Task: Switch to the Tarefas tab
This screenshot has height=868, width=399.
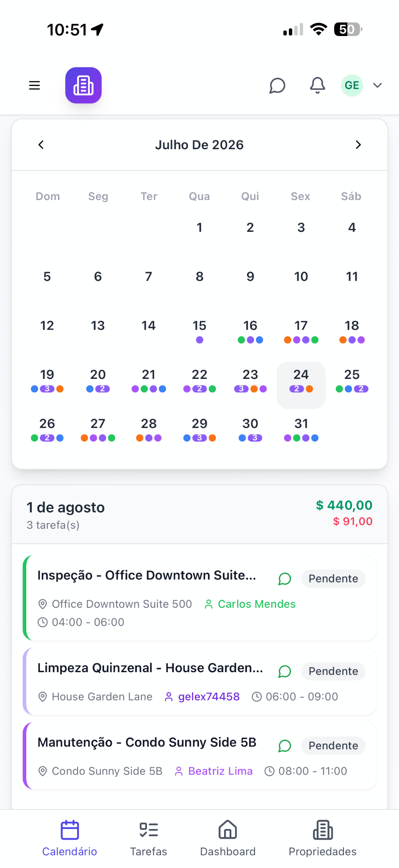Action: 149,839
